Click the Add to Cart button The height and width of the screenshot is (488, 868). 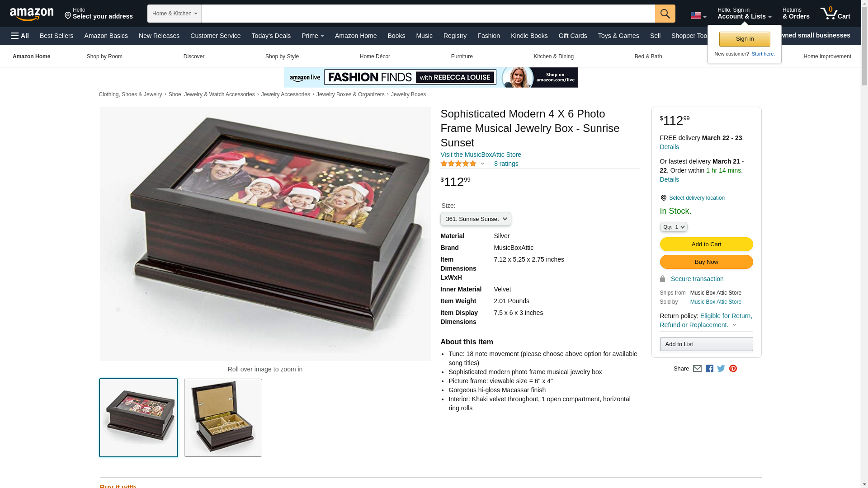[x=706, y=244]
